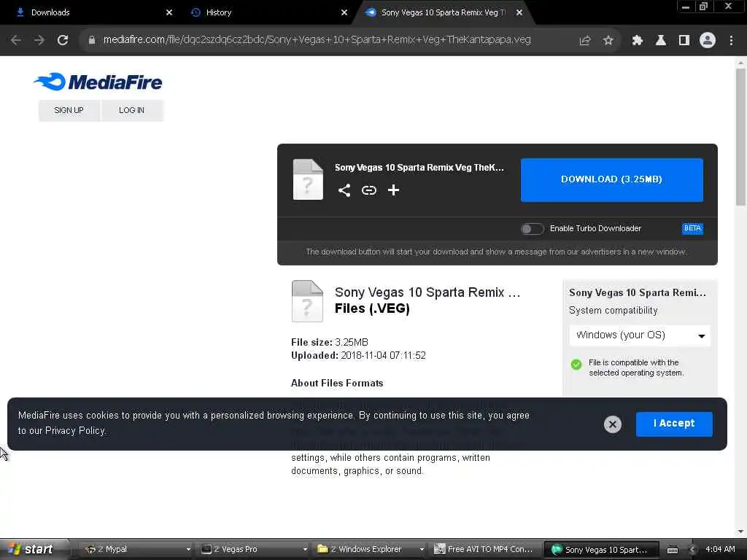The height and width of the screenshot is (560, 747).
Task: Click the keyboard icon in system tray
Action: (x=673, y=550)
